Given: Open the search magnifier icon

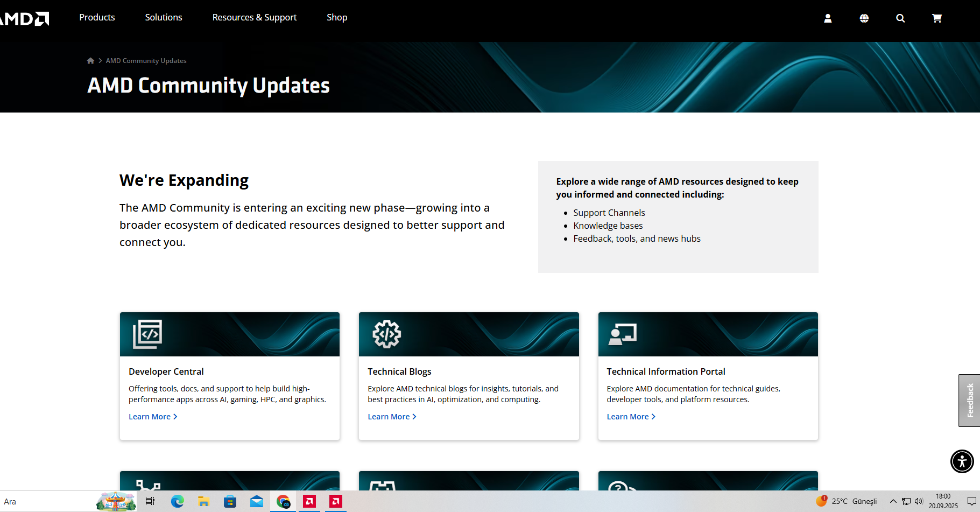Looking at the screenshot, I should tap(900, 18).
